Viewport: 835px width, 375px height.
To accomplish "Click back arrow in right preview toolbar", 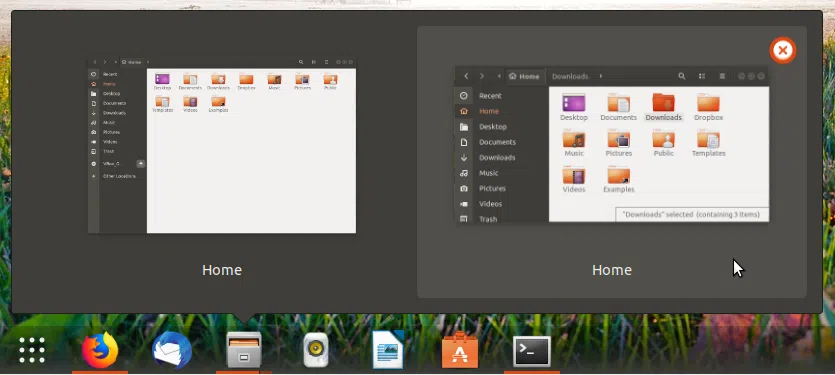I will click(x=466, y=76).
